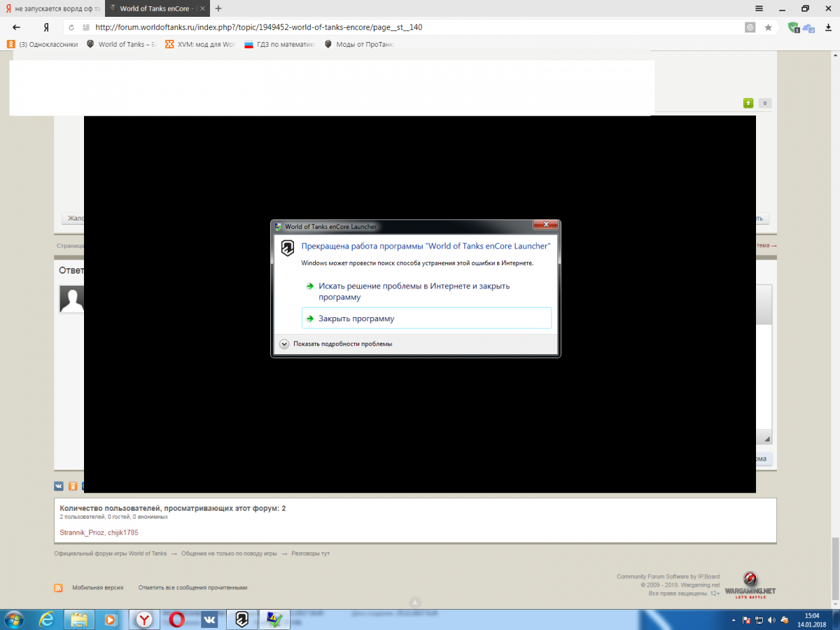Click the 'Community Forum Software by IP.Board' link
This screenshot has width=840, height=630.
[x=668, y=577]
